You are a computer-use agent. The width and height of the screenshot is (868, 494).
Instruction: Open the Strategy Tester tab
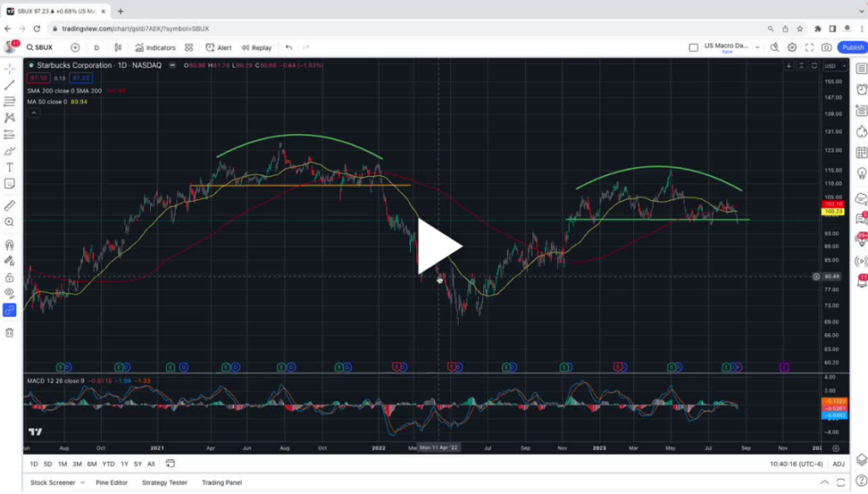tap(164, 483)
